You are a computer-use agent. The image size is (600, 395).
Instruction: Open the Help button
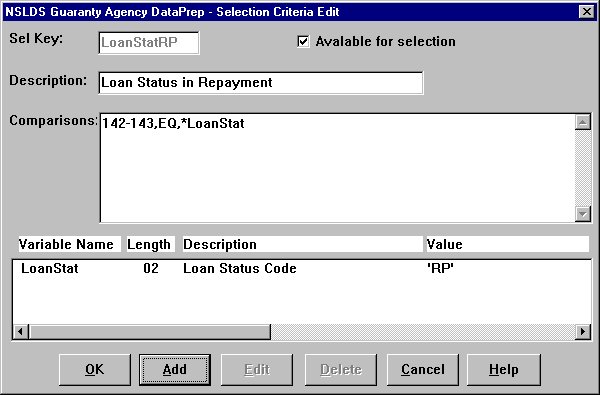(504, 370)
